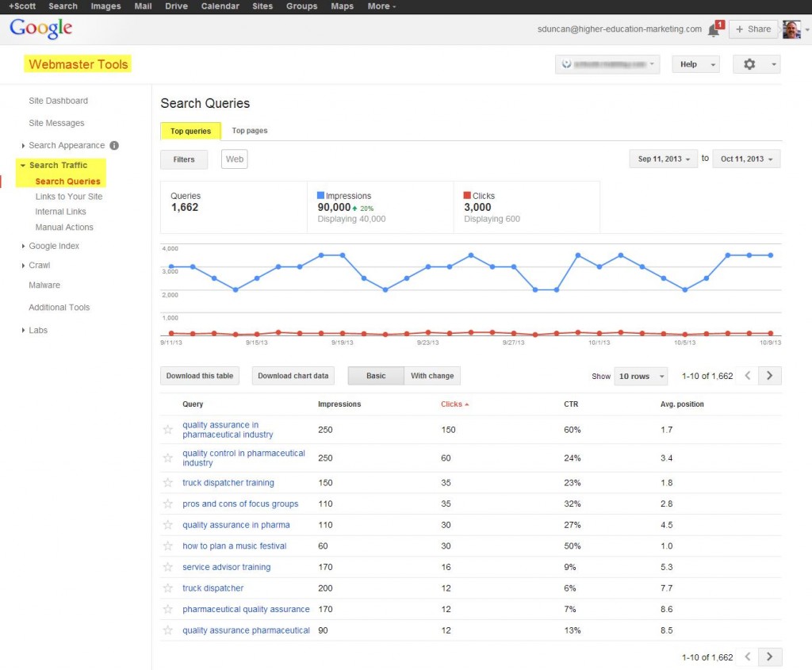Open Internal Links in the sidebar
Viewport: 812px width, 670px height.
pyautogui.click(x=60, y=212)
